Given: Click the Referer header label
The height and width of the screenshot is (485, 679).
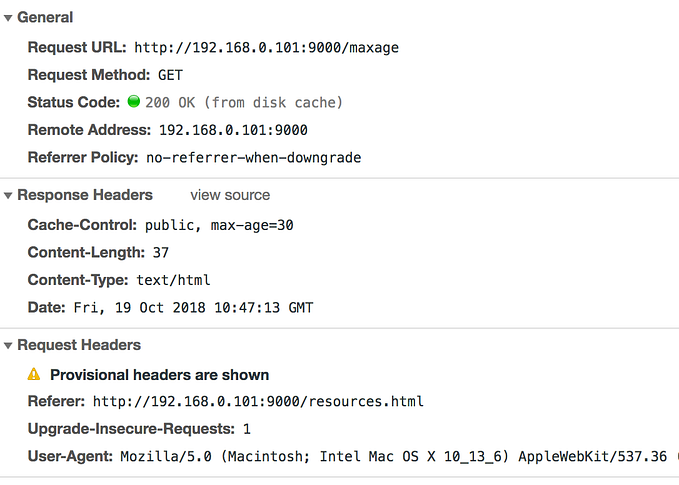Looking at the screenshot, I should pyautogui.click(x=56, y=401).
